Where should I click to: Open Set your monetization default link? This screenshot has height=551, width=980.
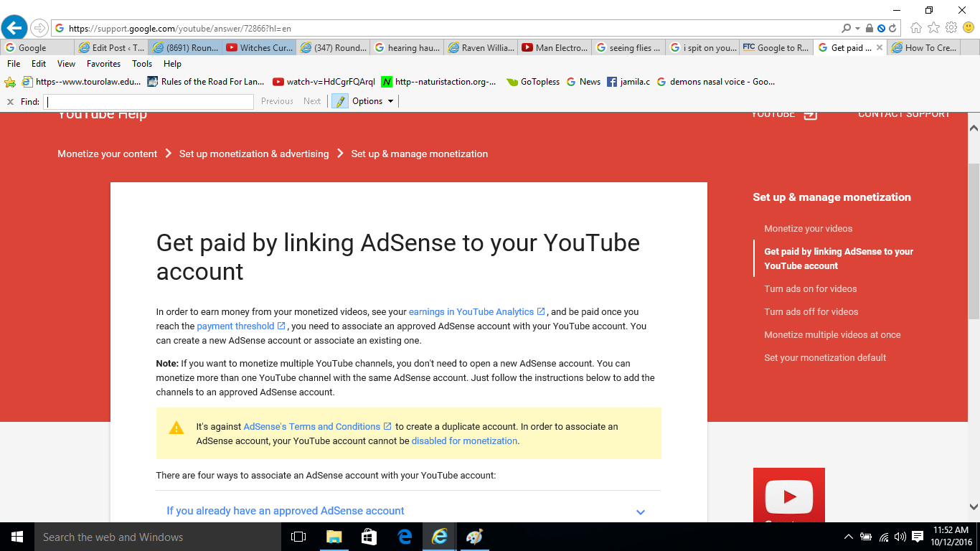tap(825, 357)
